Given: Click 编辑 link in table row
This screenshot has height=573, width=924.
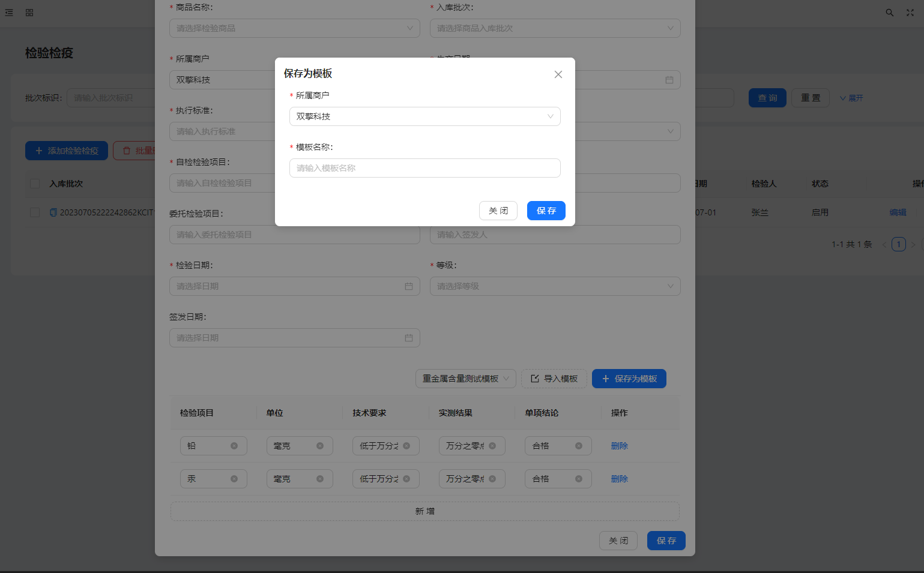Looking at the screenshot, I should tap(898, 212).
